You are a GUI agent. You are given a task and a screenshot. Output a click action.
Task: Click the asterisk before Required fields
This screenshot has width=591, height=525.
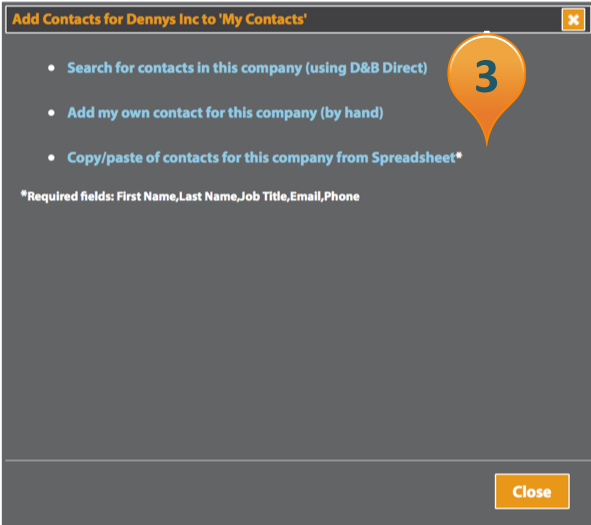24,194
